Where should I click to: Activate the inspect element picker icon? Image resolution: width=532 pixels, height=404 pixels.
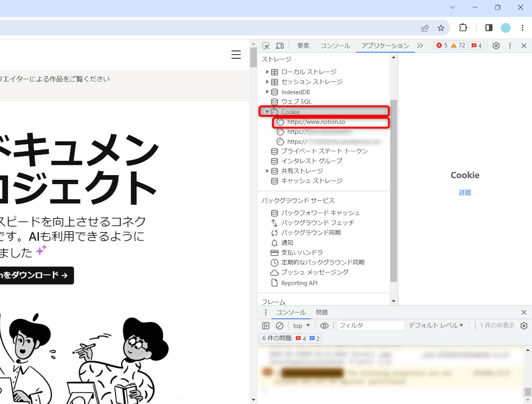point(266,46)
